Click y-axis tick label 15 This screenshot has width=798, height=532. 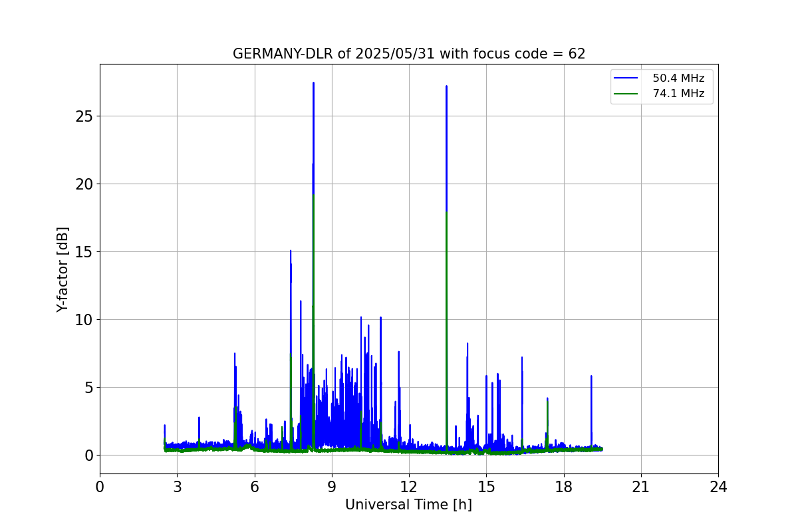click(x=85, y=252)
